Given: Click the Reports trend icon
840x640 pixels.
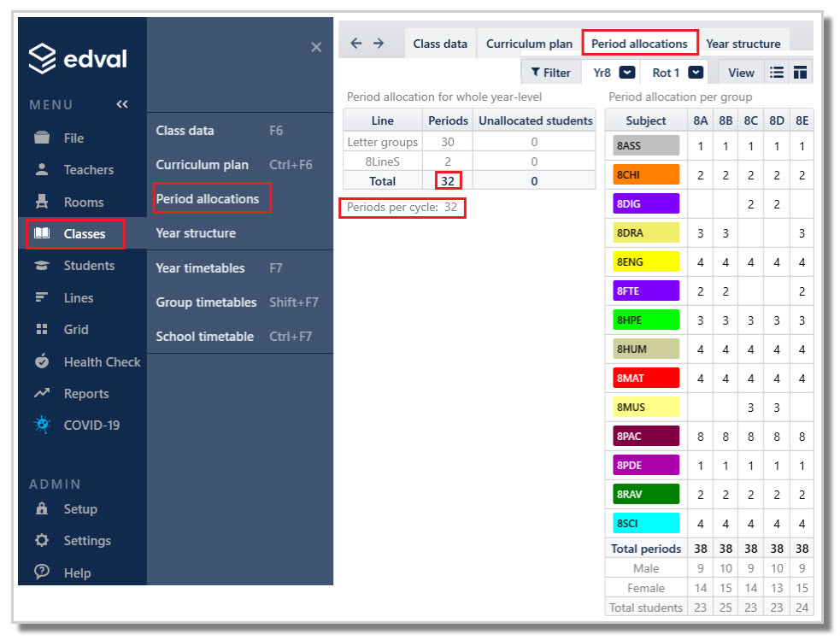Looking at the screenshot, I should [x=42, y=393].
